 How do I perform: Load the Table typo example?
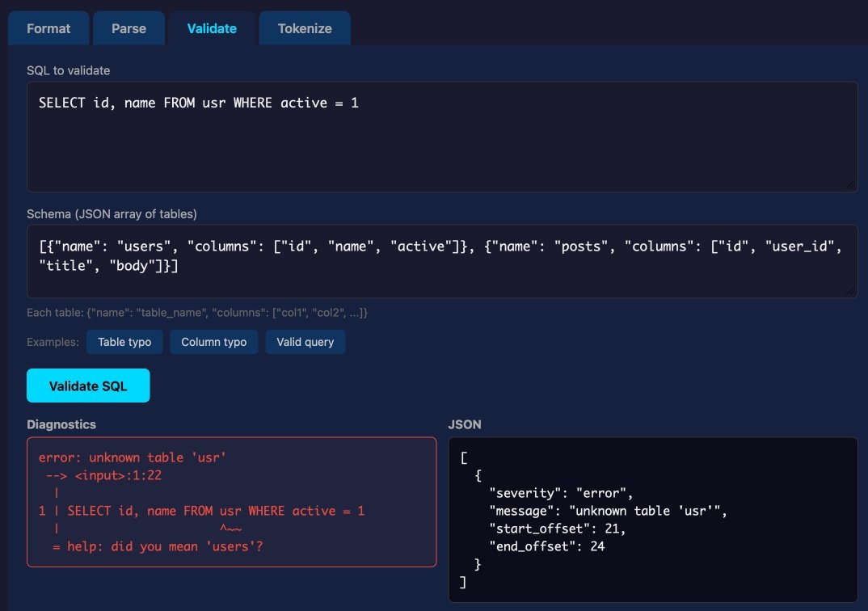[124, 342]
